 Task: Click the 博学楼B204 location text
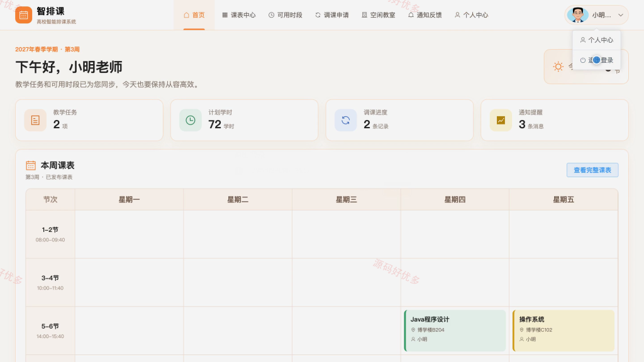[431, 329]
